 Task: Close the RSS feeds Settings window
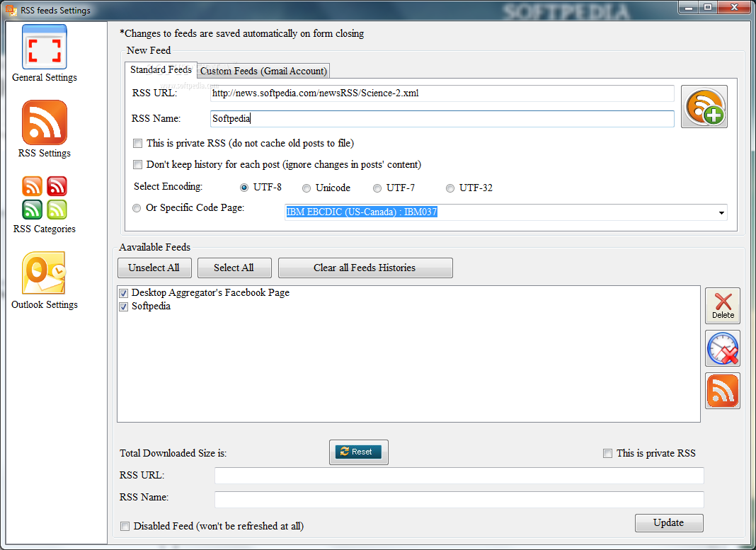(x=734, y=7)
